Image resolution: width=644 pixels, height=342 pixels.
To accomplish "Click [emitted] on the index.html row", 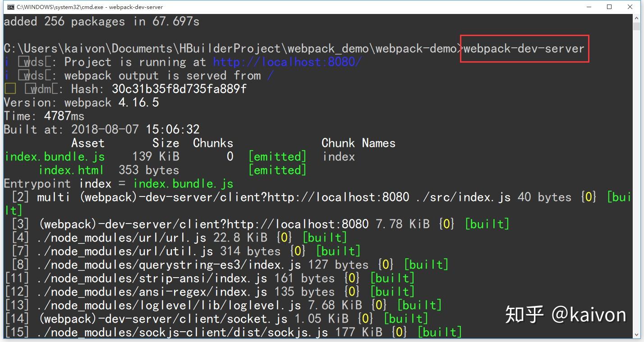I will (277, 170).
